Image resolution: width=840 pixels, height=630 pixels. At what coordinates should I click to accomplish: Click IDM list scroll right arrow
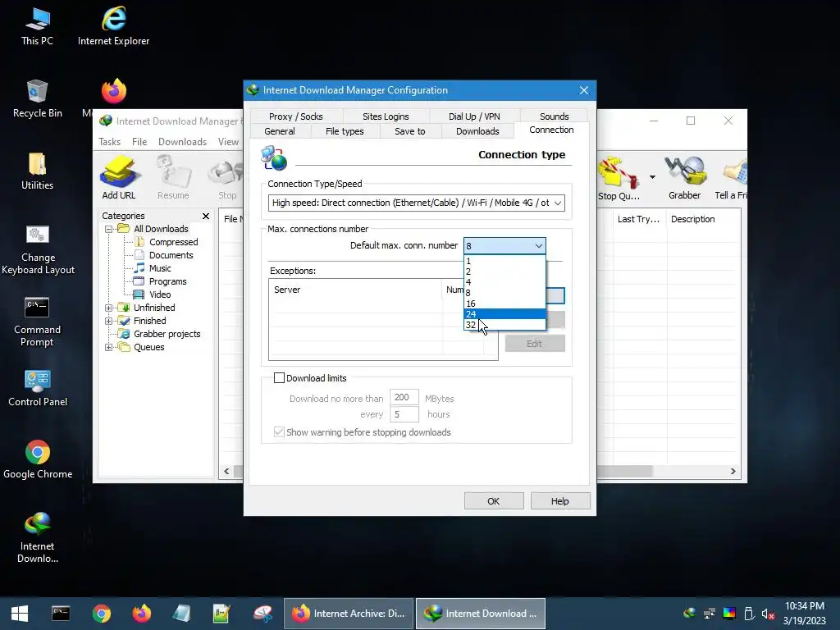coord(733,471)
